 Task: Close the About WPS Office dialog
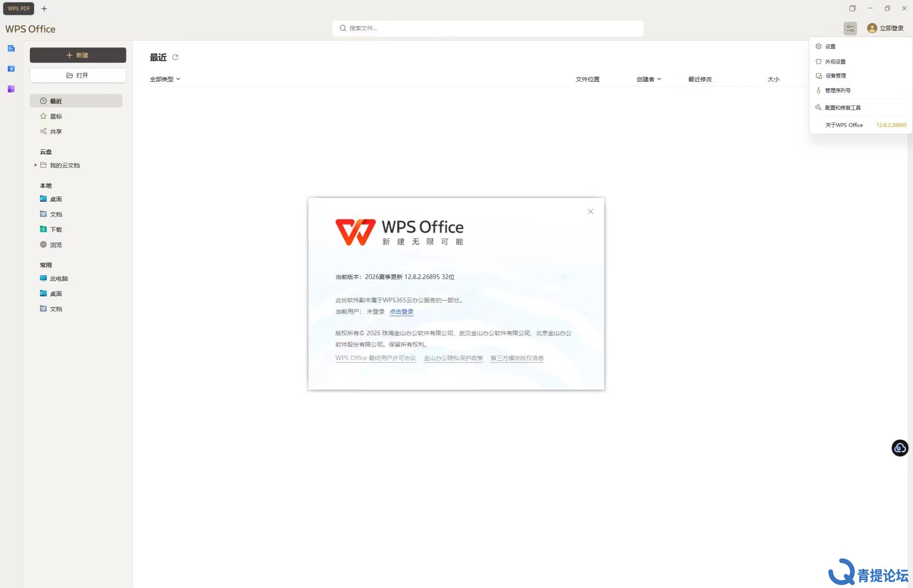click(x=591, y=211)
